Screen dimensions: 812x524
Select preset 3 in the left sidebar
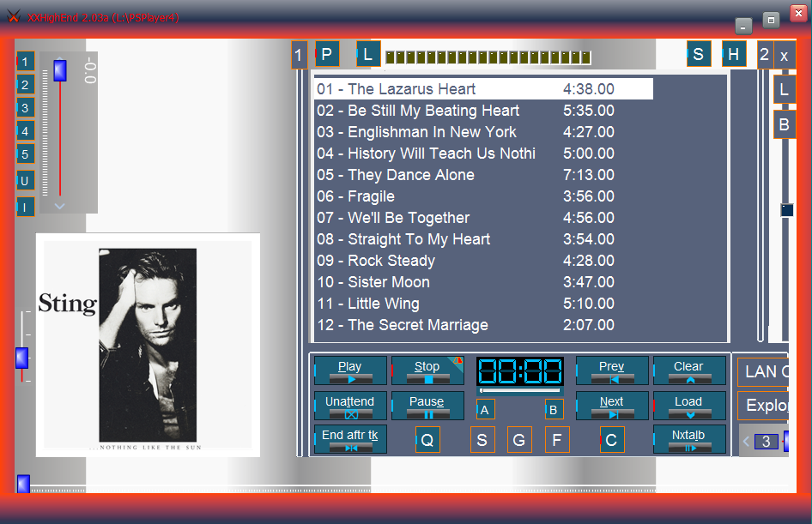pos(25,107)
